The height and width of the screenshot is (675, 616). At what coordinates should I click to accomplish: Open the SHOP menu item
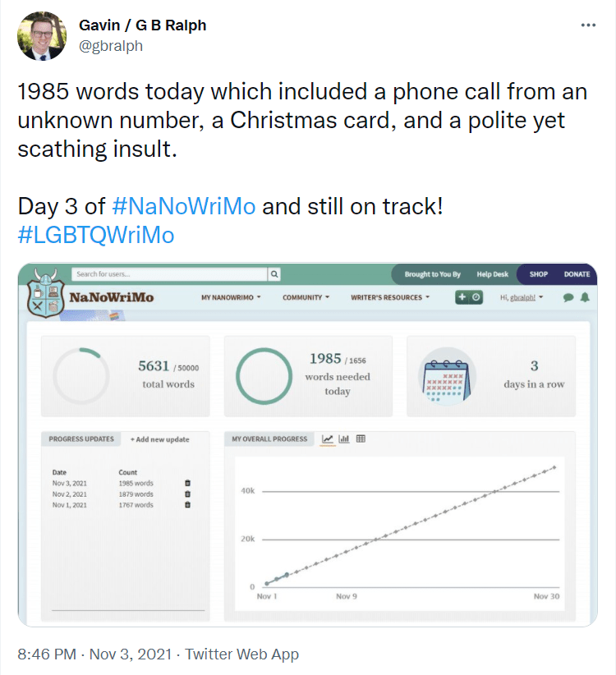538,273
